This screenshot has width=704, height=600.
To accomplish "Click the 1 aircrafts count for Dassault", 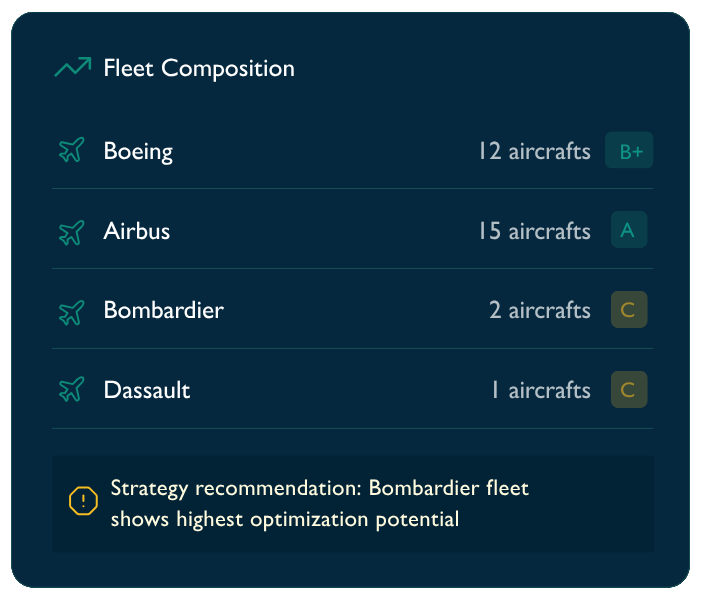I will click(541, 390).
